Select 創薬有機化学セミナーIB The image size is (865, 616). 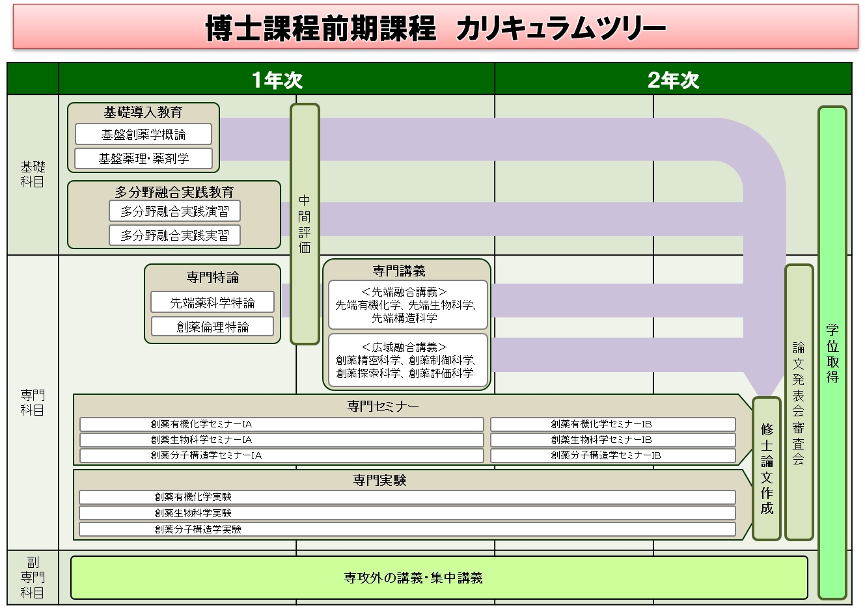point(612,424)
